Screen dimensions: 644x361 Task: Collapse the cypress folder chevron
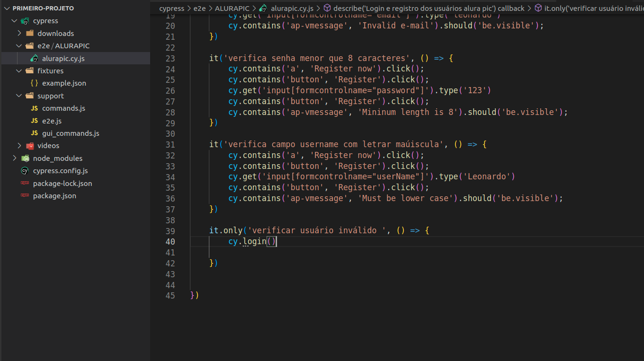click(x=15, y=21)
